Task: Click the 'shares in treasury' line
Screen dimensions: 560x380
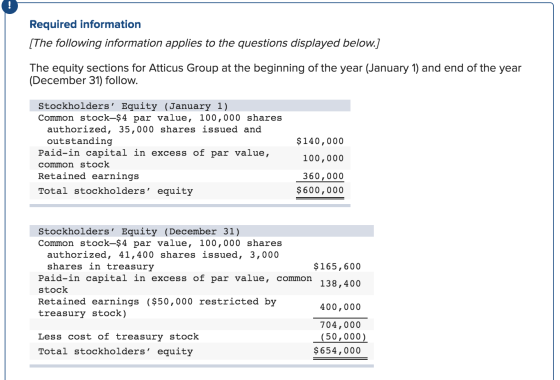Action: (x=100, y=266)
